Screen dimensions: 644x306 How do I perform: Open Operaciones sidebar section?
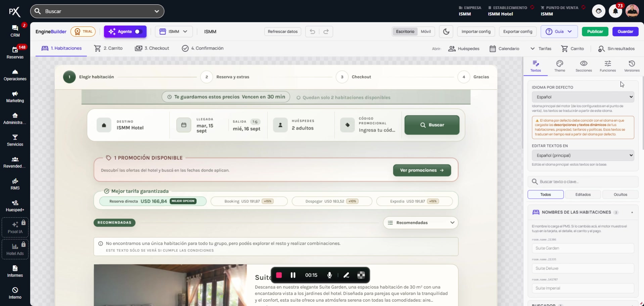pyautogui.click(x=15, y=75)
